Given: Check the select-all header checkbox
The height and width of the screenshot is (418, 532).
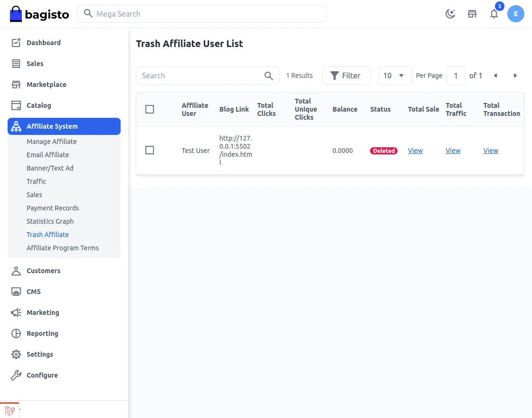Looking at the screenshot, I should (150, 109).
